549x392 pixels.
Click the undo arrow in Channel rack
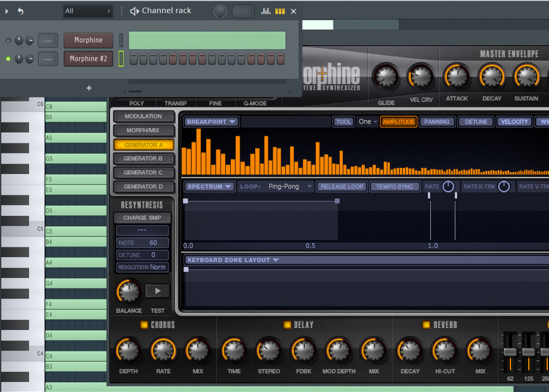[x=20, y=11]
